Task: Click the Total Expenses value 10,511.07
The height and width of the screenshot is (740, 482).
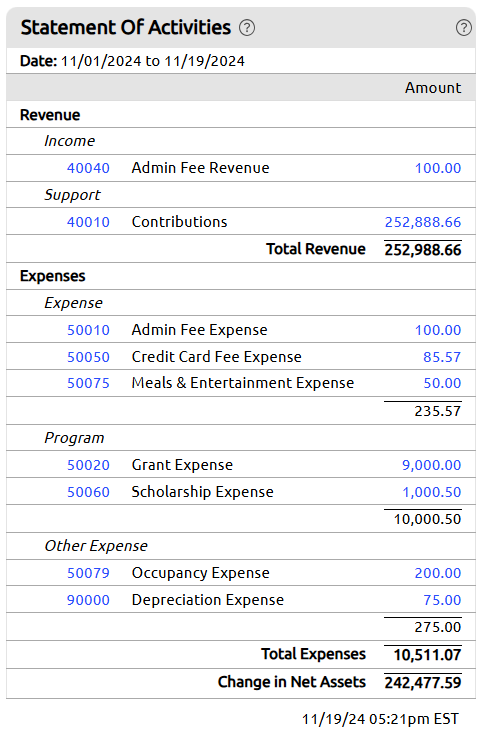Action: 427,655
